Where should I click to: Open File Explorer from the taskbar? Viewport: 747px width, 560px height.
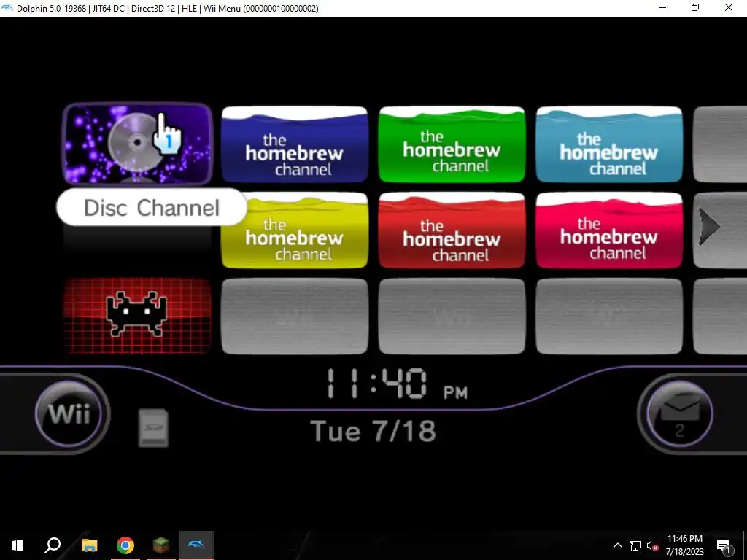pos(89,545)
